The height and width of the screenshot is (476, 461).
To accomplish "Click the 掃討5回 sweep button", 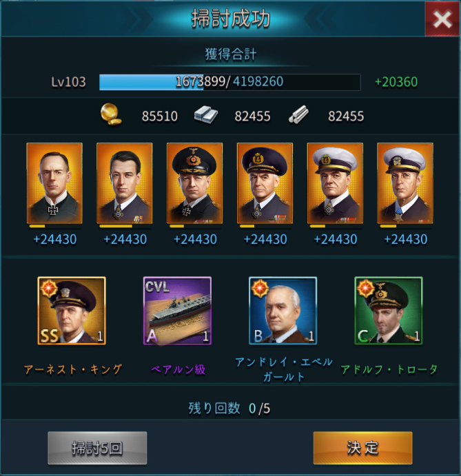I will pos(97,448).
